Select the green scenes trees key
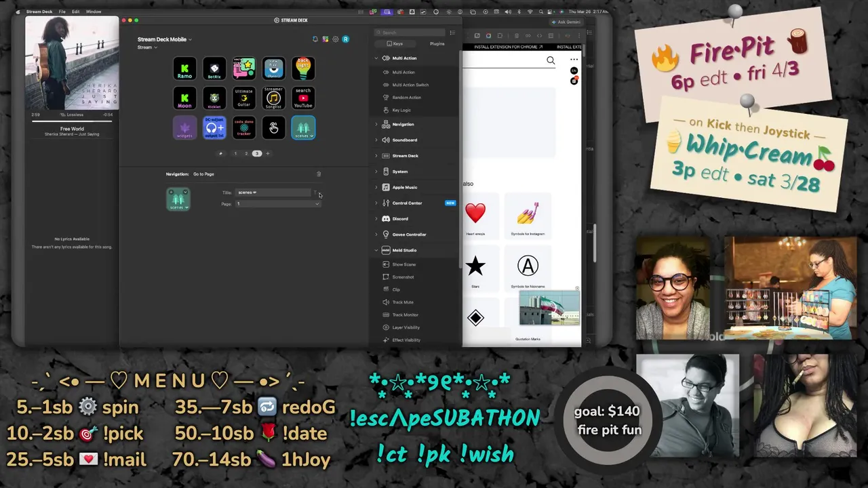This screenshot has width=868, height=488. coord(303,127)
